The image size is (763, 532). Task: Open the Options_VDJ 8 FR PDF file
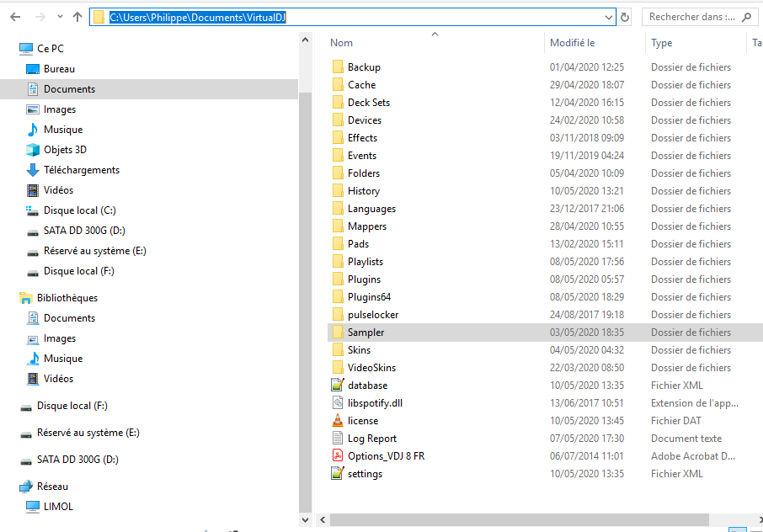coord(386,456)
